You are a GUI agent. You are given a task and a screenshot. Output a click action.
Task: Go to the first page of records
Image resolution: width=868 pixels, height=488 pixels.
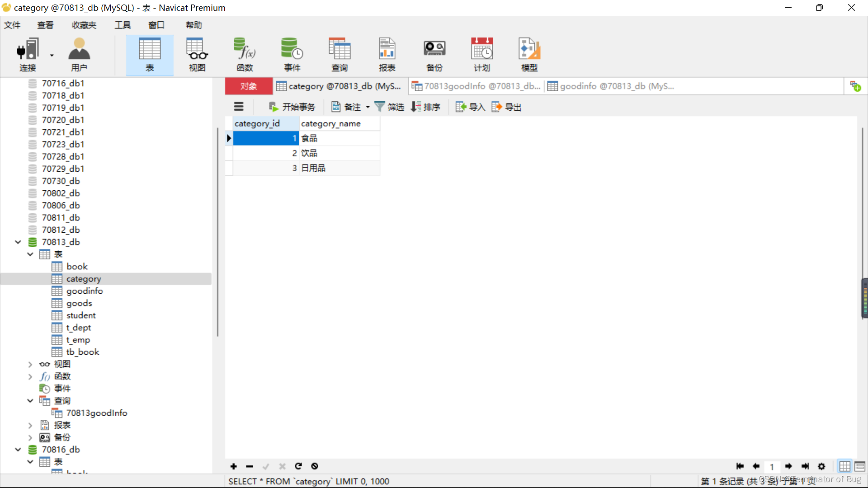(740, 466)
